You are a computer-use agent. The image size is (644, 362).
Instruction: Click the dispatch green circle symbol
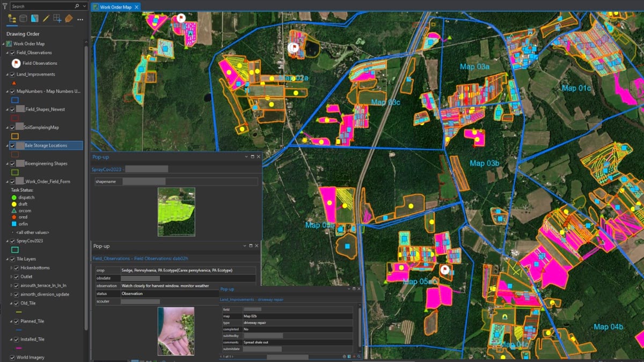point(14,197)
